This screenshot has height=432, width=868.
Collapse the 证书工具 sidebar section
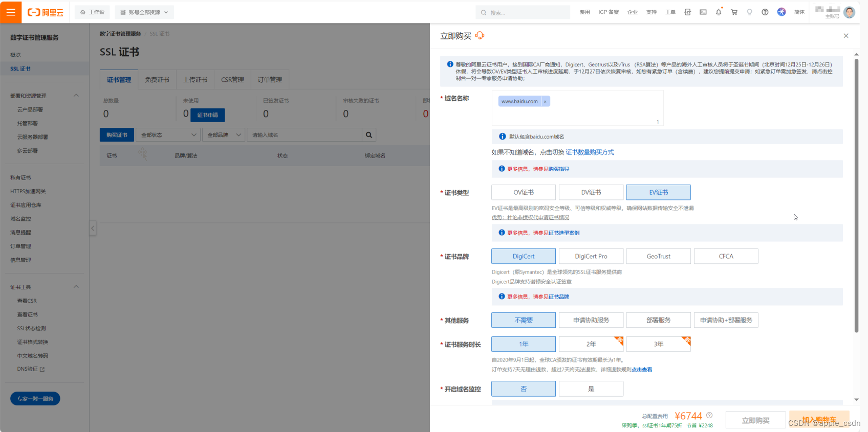76,287
